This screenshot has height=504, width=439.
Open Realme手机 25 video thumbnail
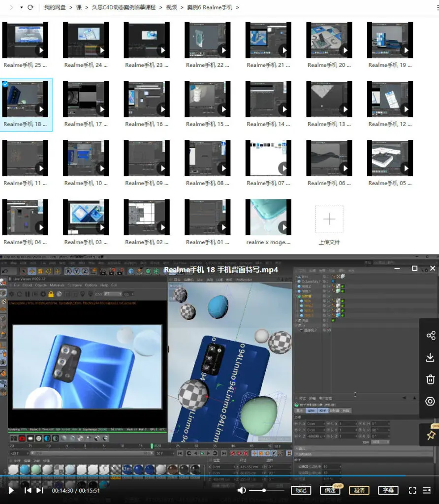(x=25, y=40)
